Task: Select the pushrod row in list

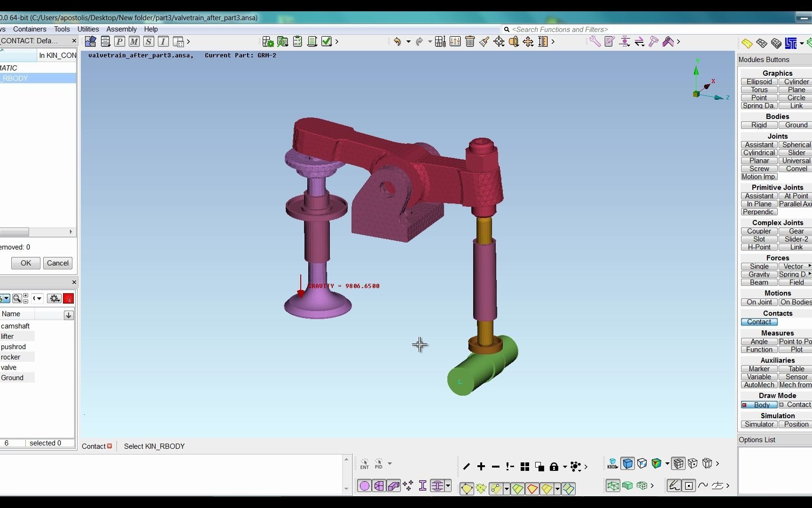Action: (x=17, y=347)
